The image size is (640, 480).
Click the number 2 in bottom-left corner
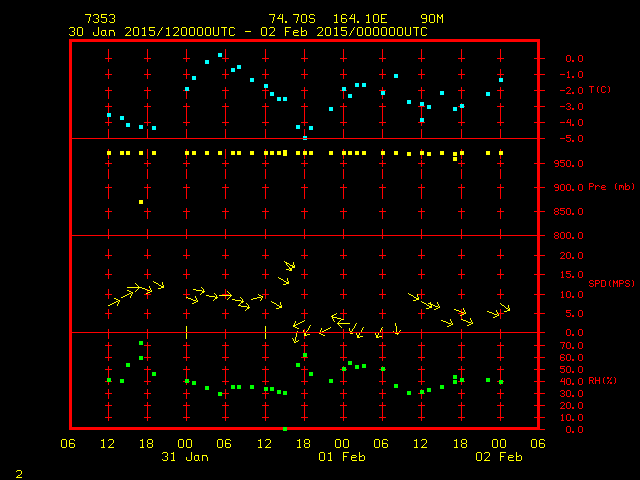(x=18, y=471)
